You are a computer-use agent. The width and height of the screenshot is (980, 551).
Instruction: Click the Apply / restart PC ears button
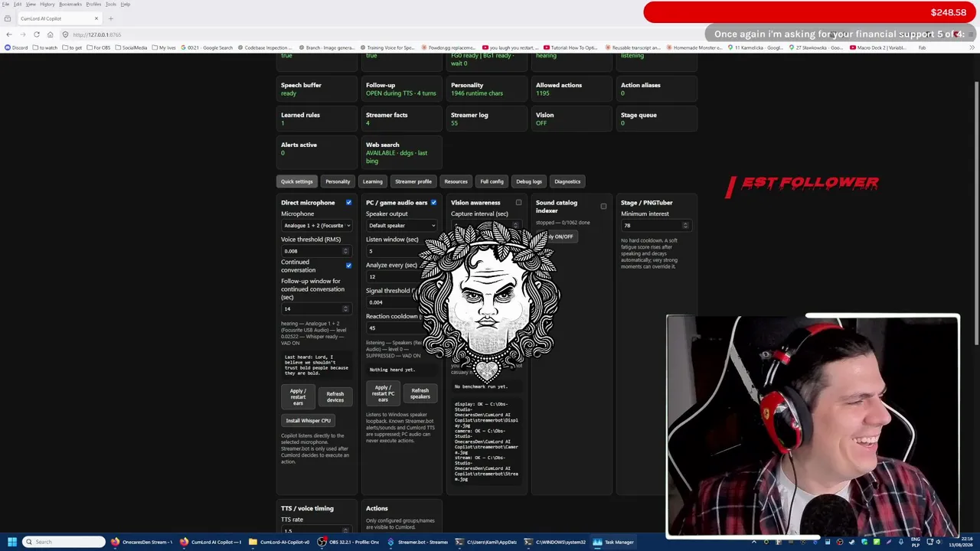click(x=383, y=393)
